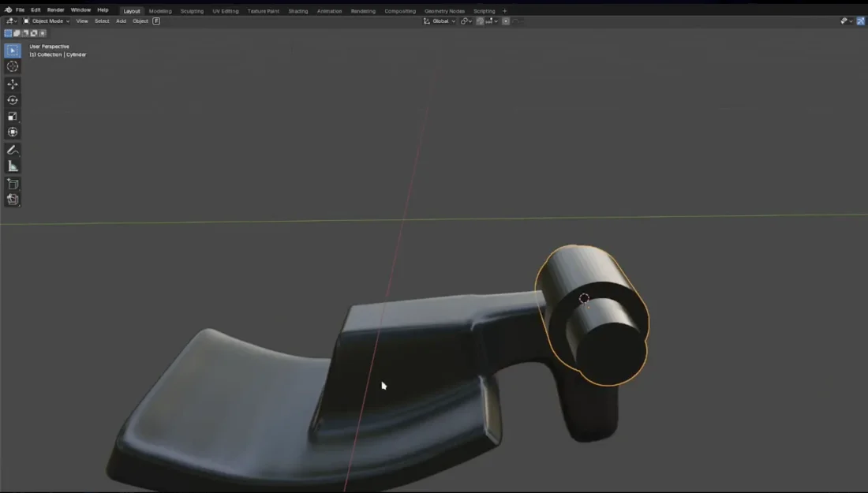868x493 pixels.
Task: Set selection mode to extend
Action: pos(17,33)
